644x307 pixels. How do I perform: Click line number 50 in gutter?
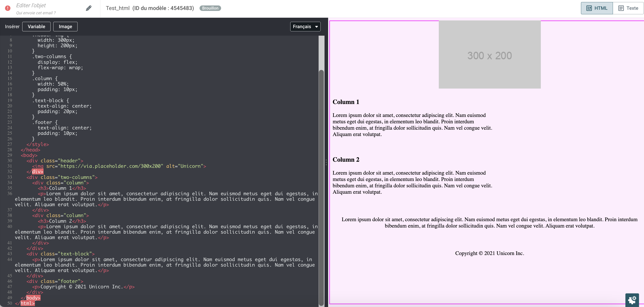click(10, 303)
